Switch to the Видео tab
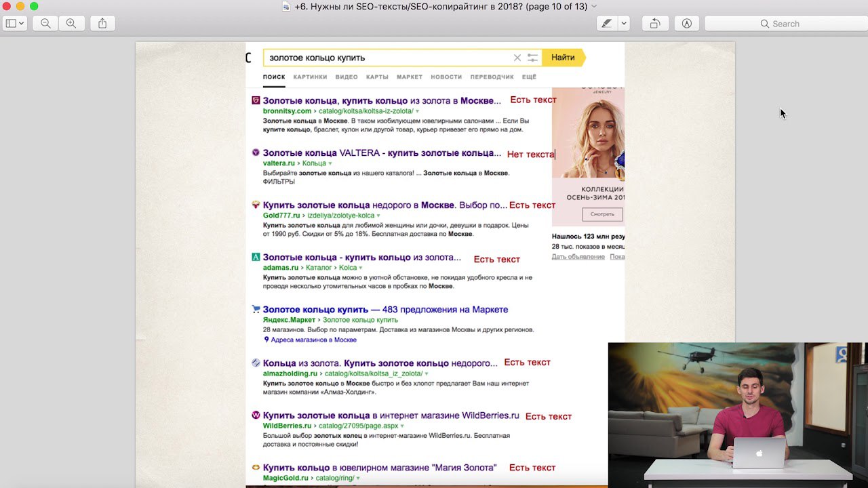This screenshot has height=488, width=868. (x=347, y=77)
